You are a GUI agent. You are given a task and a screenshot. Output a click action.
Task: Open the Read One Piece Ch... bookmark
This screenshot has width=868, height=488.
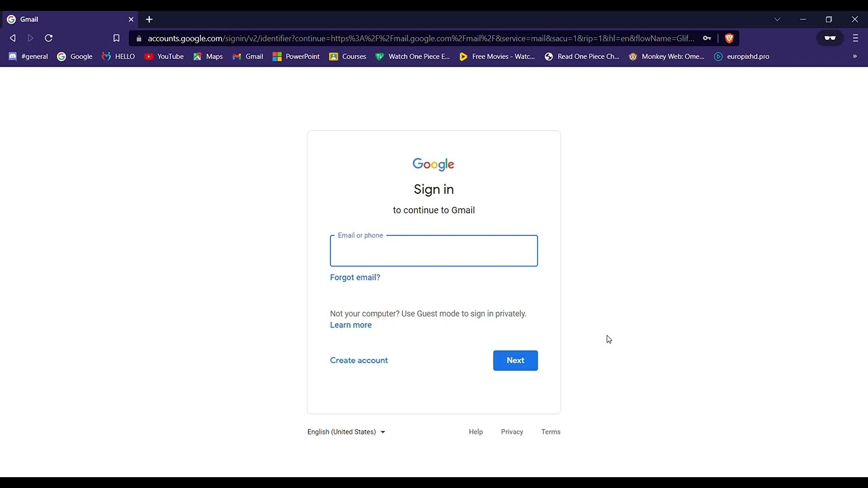point(582,56)
